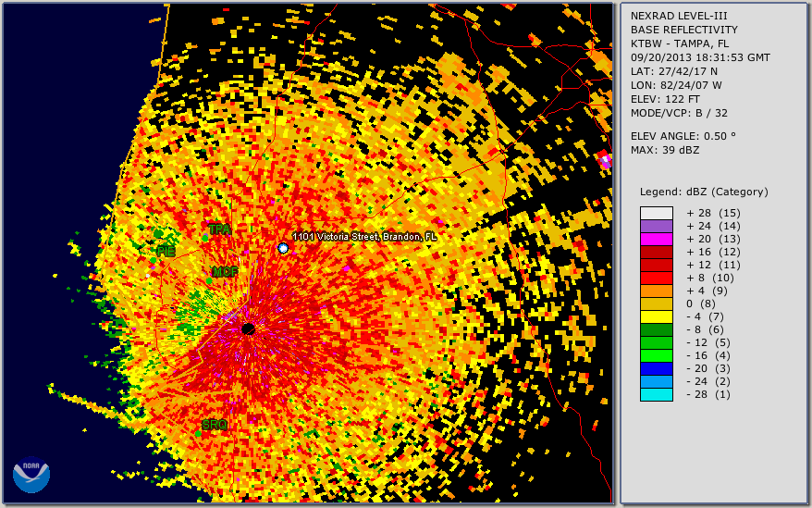Click the 1101 Victoria Street address label
This screenshot has width=812, height=508.
click(364, 237)
